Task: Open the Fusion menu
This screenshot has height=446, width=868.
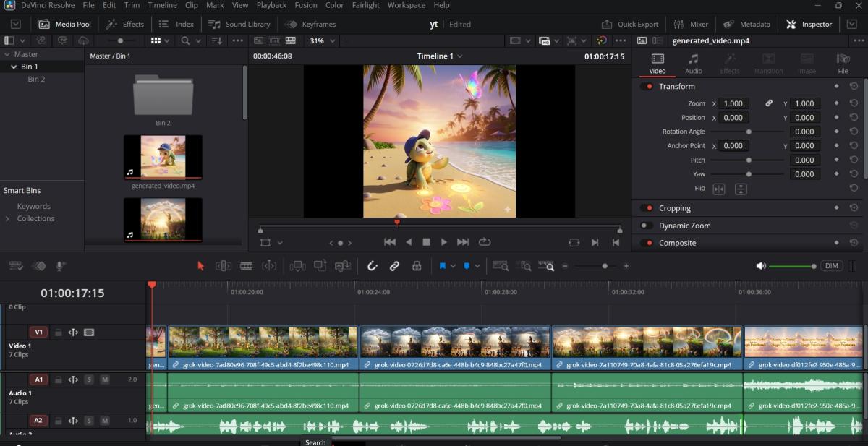Action: click(x=306, y=5)
